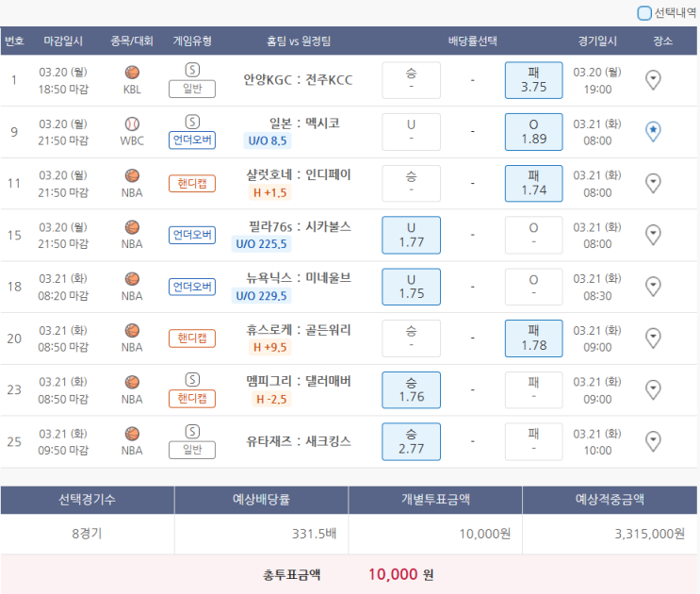Click NBA basketball icon in row 20
Screen dimensions: 700x594
click(132, 331)
